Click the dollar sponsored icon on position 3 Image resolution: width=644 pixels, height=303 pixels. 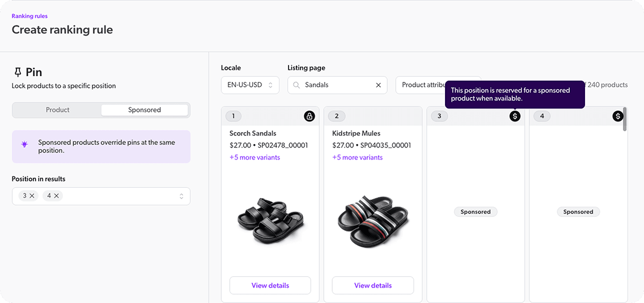[514, 116]
